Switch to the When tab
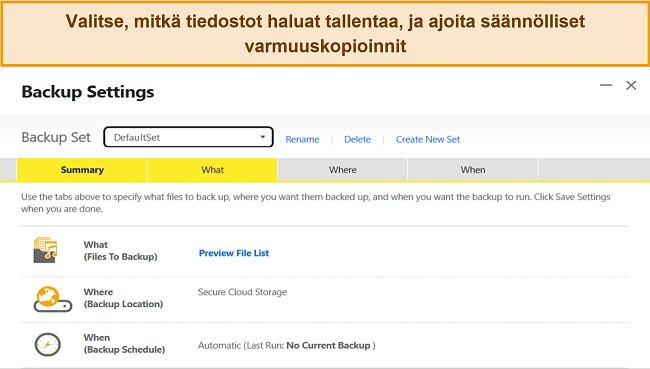The image size is (650, 369). point(473,170)
